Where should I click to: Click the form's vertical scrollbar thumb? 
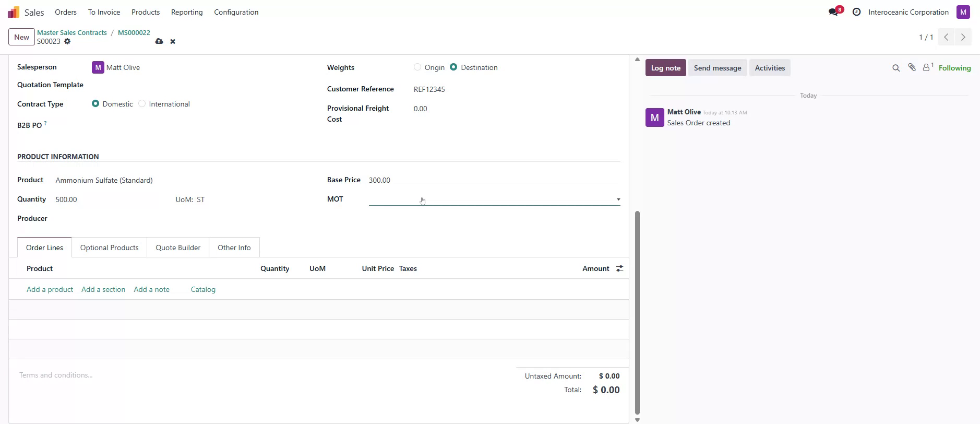(637, 312)
